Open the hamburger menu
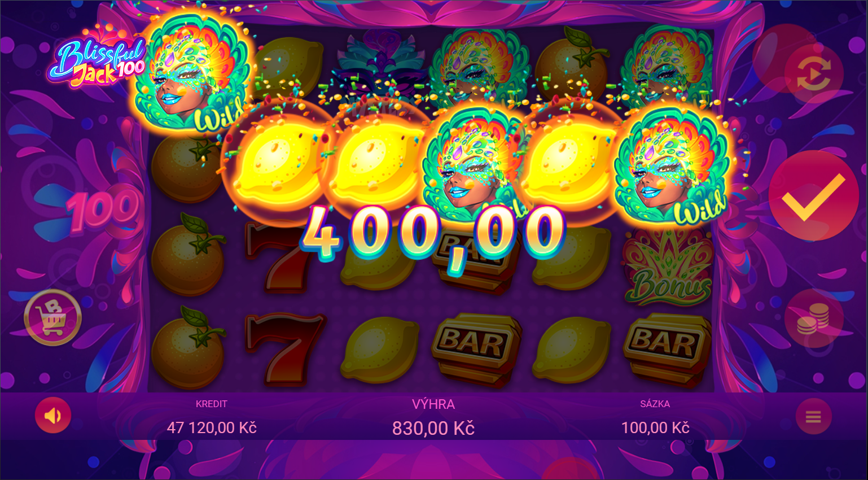Viewport: 868px width, 480px height. tap(813, 417)
